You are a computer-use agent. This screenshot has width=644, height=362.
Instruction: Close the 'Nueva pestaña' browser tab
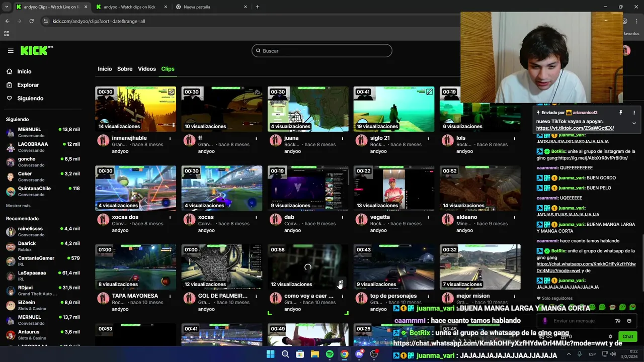click(246, 7)
